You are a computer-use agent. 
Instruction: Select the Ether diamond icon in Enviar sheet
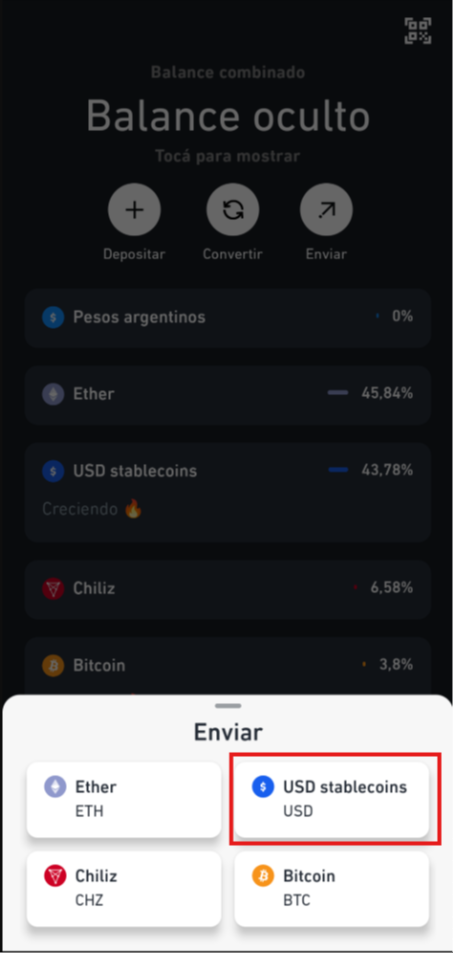(x=55, y=787)
